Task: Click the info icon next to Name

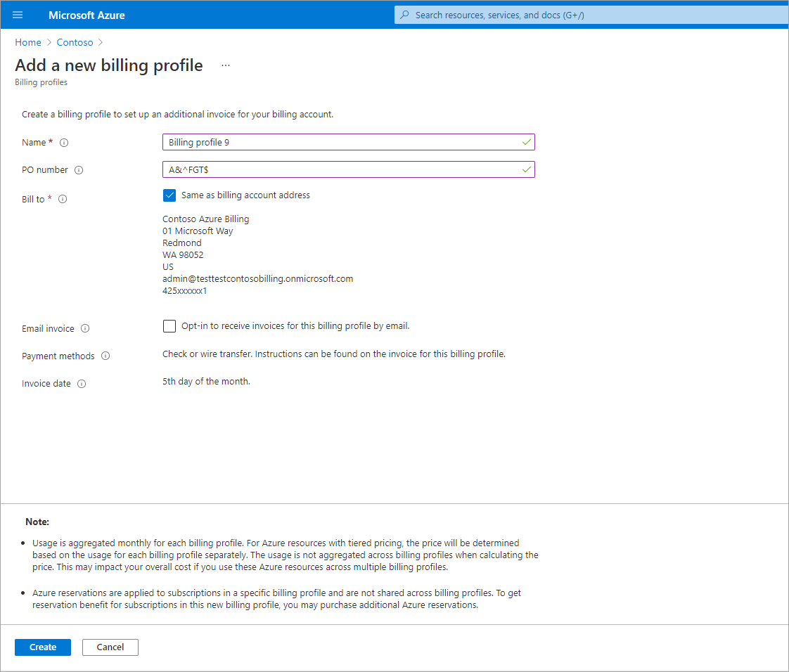Action: [64, 142]
